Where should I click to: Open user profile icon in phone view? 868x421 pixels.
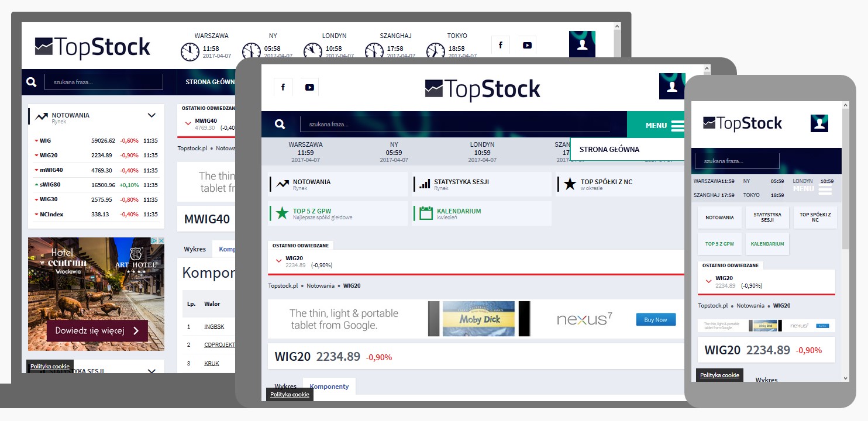819,123
